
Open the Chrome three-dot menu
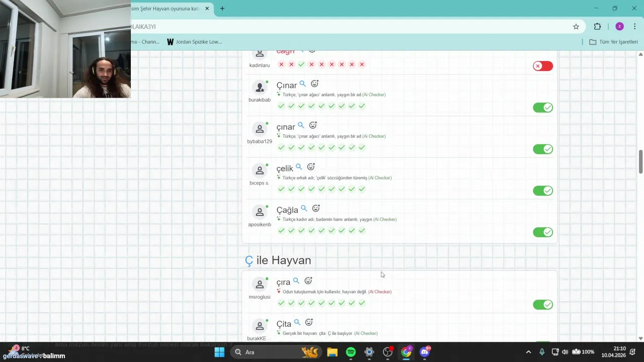pyautogui.click(x=634, y=27)
